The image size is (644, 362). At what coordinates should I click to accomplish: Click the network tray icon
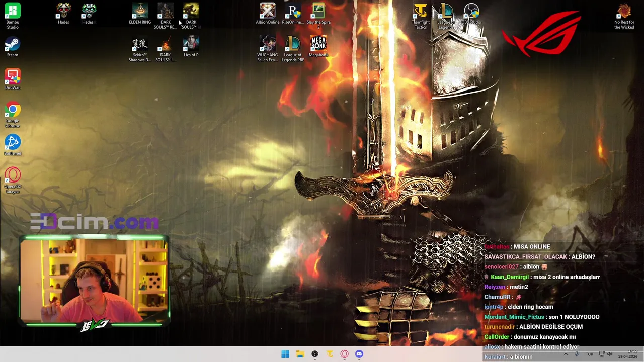coord(602,354)
